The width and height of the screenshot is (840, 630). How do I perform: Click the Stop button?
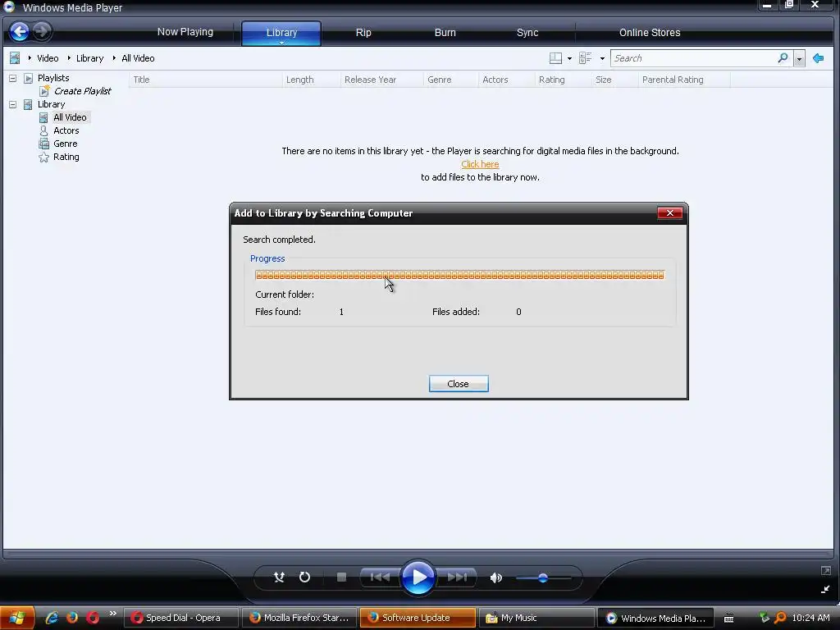pos(341,577)
